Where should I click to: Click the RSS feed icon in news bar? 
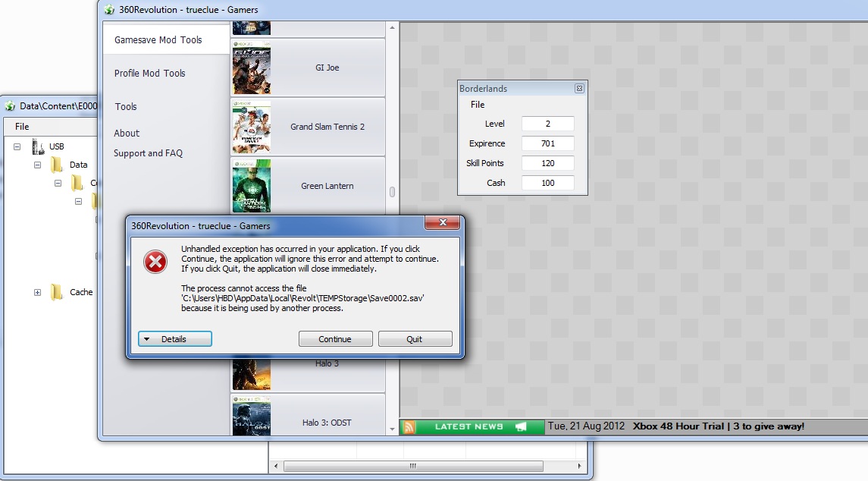[409, 426]
